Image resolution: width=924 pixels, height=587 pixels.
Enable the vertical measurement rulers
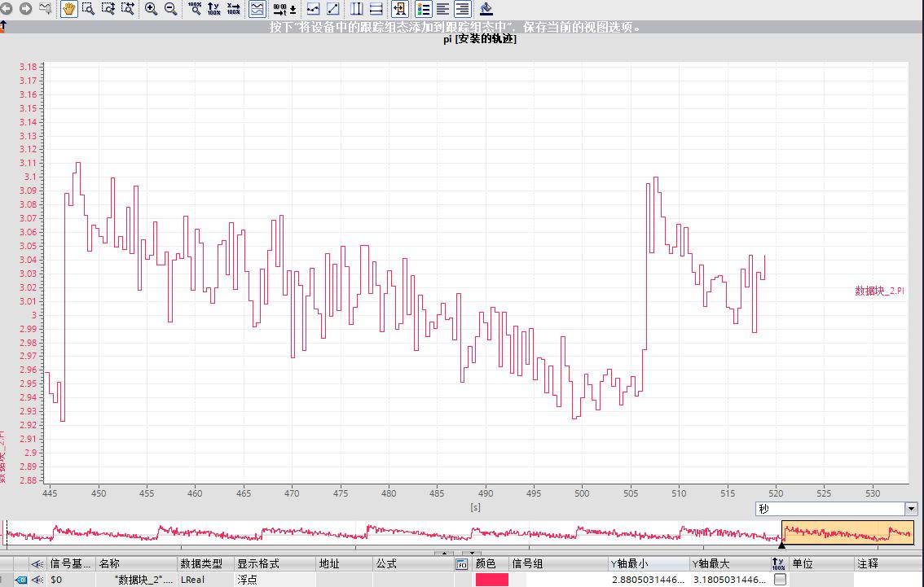coord(356,10)
